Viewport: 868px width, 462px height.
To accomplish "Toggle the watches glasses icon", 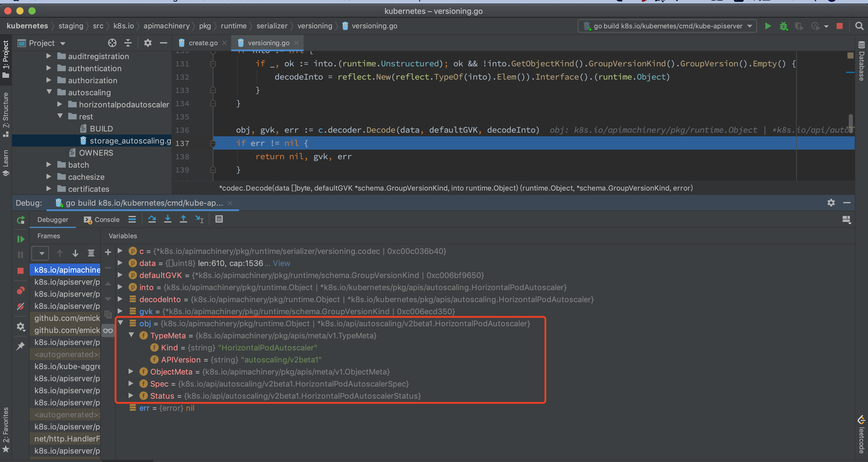I will pyautogui.click(x=108, y=331).
